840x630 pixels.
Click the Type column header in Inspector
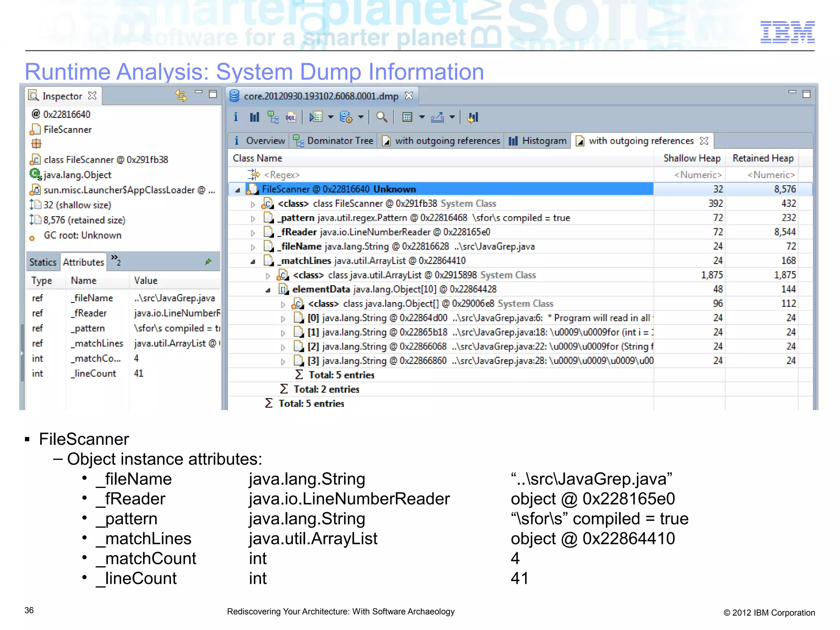click(46, 281)
